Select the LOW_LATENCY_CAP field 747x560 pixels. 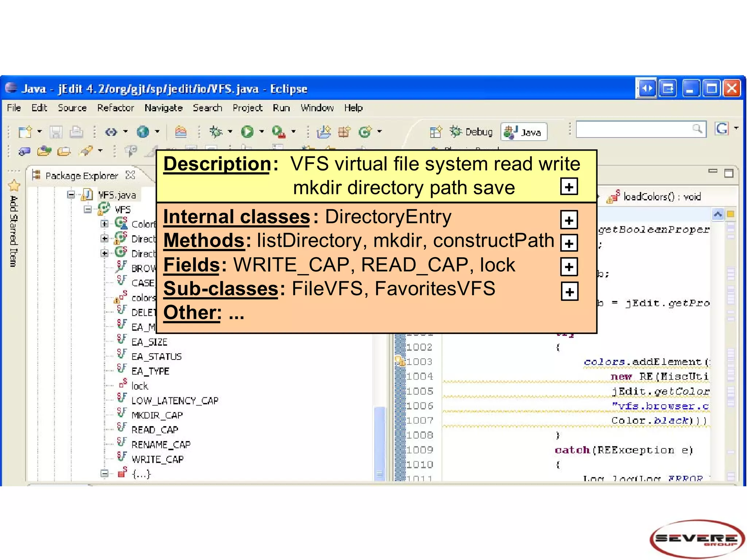pyautogui.click(x=175, y=401)
